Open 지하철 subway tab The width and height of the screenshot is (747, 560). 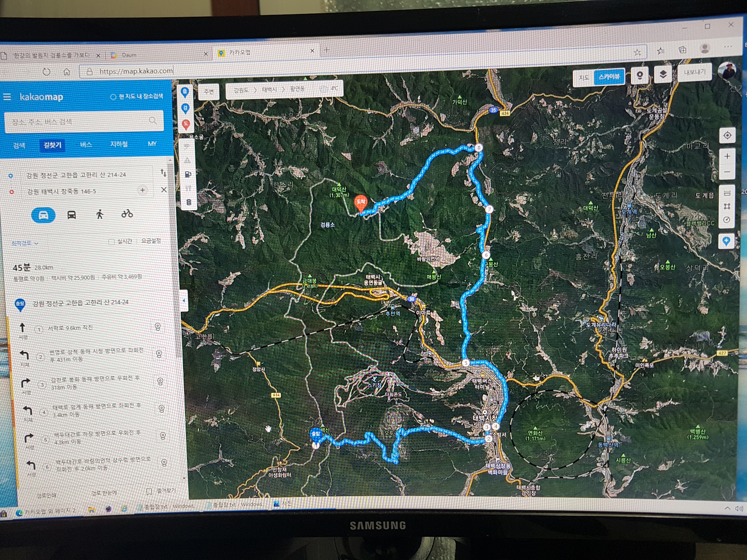[119, 144]
